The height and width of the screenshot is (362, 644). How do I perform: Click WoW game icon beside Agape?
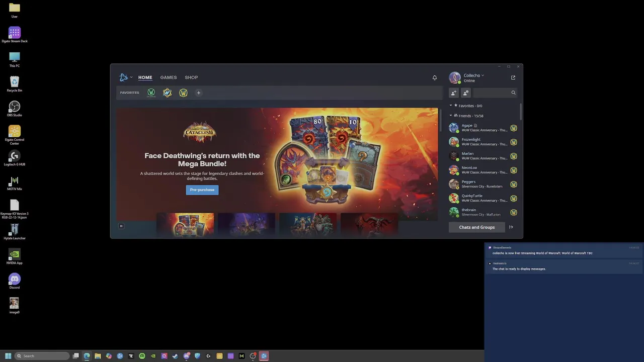(x=514, y=128)
